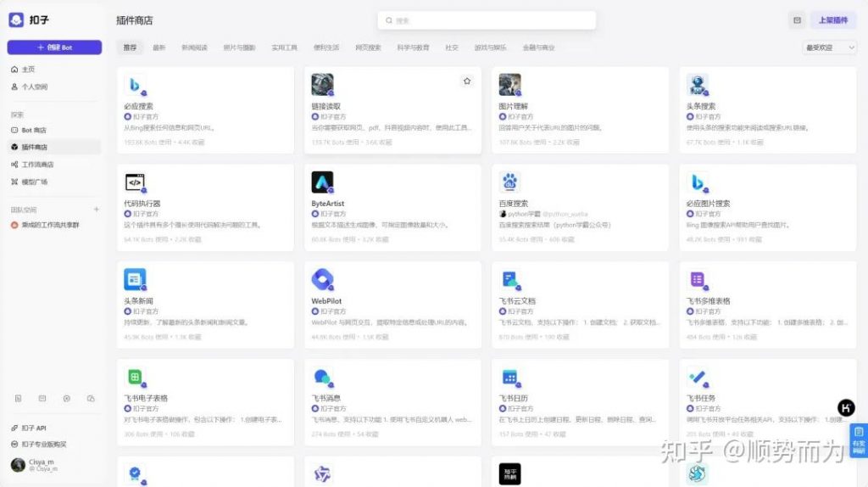Click the blue feedback side tab
The height and width of the screenshot is (487, 868).
859,441
